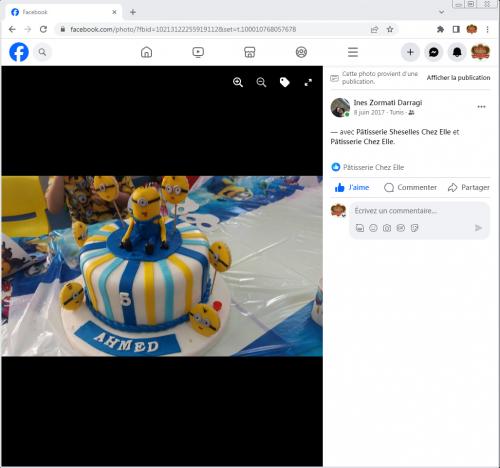Screen dimensions: 500x468
Task: Zoom in on the photo
Action: (x=238, y=82)
